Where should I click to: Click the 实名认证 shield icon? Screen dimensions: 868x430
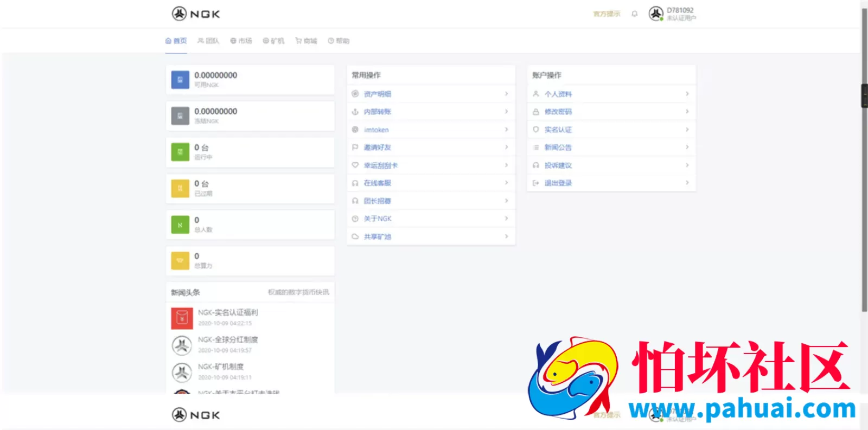pyautogui.click(x=536, y=130)
